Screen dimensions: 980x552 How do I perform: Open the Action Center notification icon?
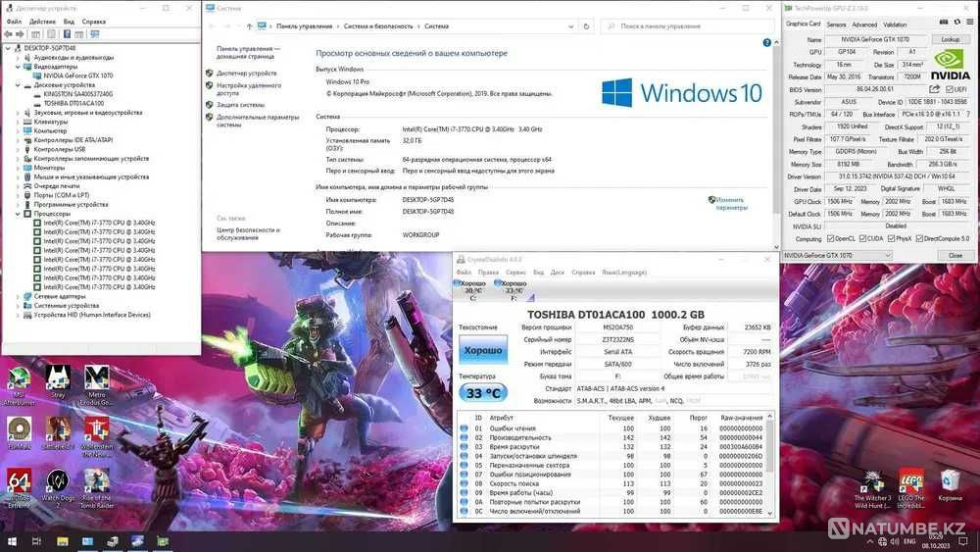(x=963, y=541)
